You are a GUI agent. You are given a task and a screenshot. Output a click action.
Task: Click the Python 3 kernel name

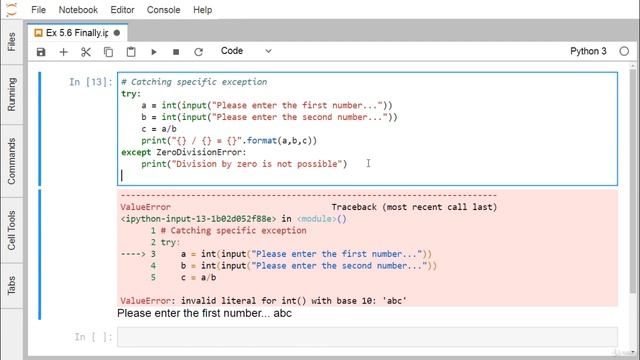[x=588, y=51]
